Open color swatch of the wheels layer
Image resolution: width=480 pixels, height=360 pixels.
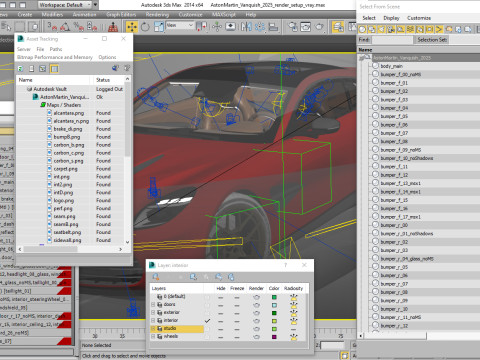coord(274,337)
